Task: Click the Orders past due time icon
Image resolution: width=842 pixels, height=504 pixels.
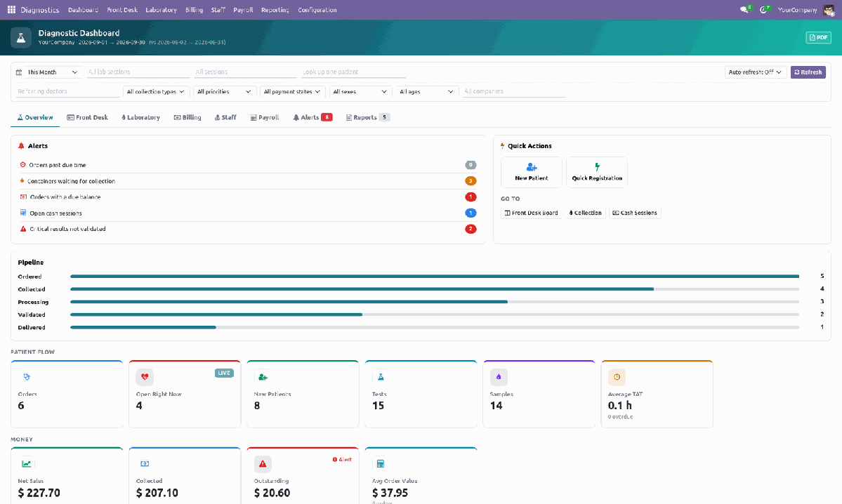Action: coord(22,165)
